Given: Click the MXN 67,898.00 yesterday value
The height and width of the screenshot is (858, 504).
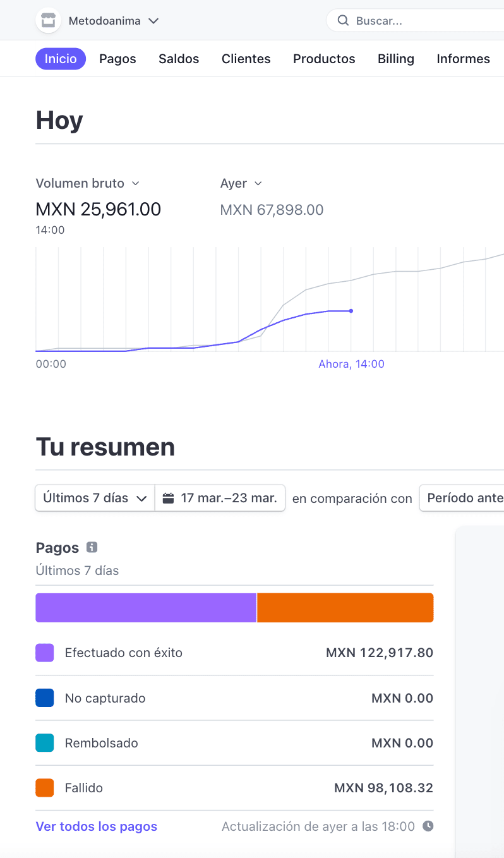Looking at the screenshot, I should pyautogui.click(x=272, y=210).
